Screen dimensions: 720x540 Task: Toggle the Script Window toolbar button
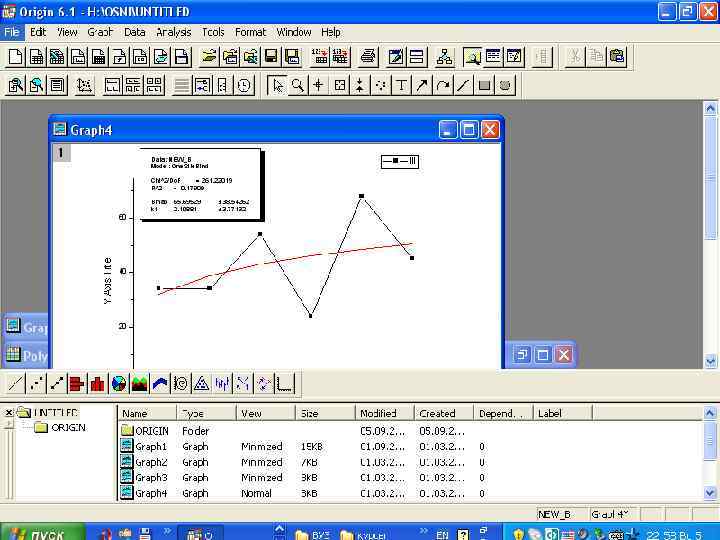514,57
